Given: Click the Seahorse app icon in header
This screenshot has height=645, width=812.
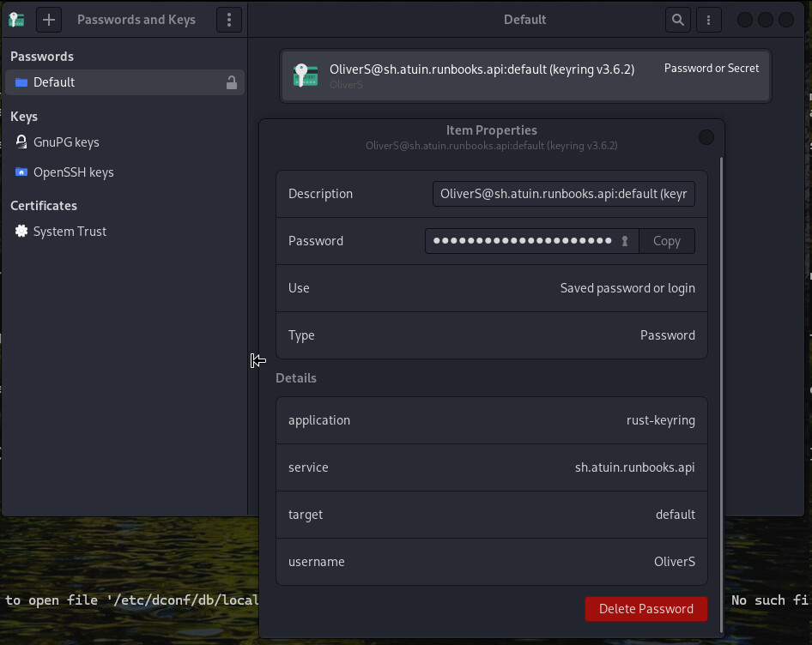Looking at the screenshot, I should click(x=16, y=19).
